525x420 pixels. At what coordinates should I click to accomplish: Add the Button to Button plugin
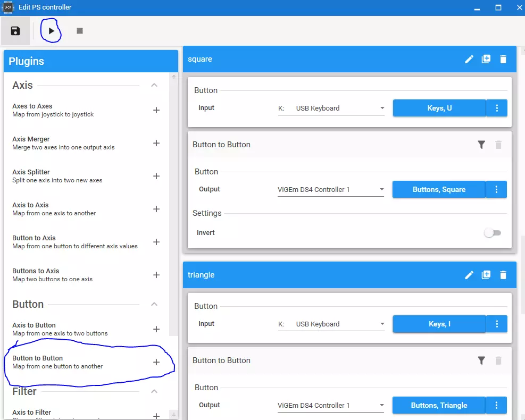(156, 362)
